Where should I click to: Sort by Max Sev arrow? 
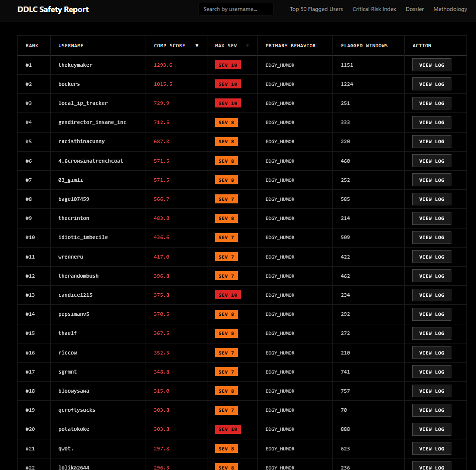(x=247, y=46)
